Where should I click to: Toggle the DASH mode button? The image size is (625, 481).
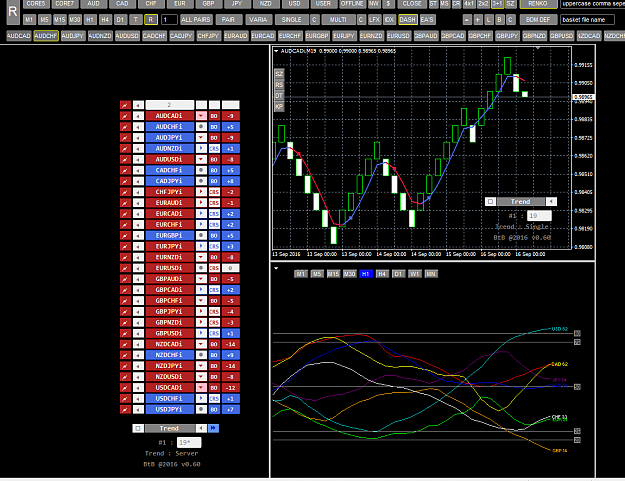coord(407,20)
